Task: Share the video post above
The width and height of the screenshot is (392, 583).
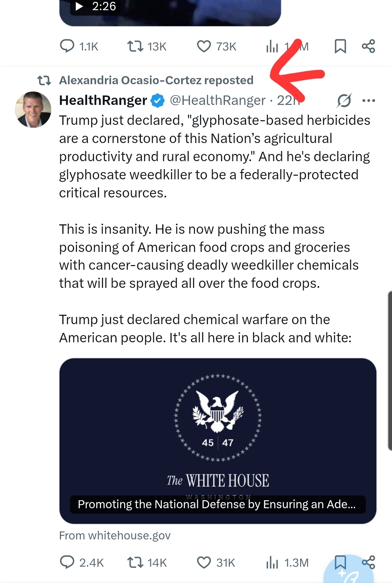Action: pyautogui.click(x=368, y=46)
